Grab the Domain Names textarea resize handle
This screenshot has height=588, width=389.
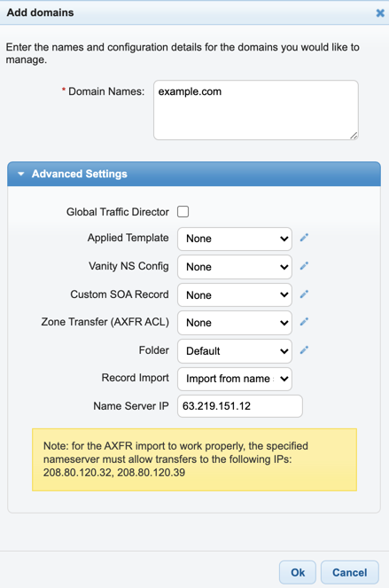[354, 136]
